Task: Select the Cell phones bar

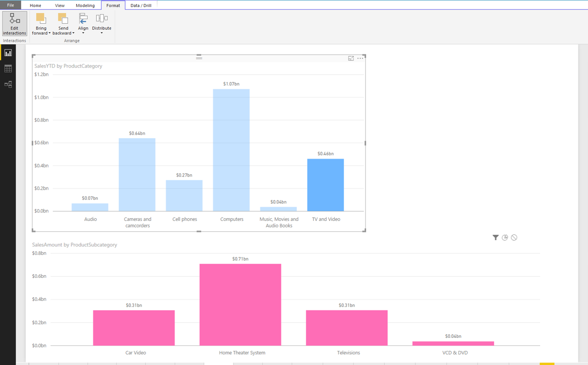Action: [184, 196]
